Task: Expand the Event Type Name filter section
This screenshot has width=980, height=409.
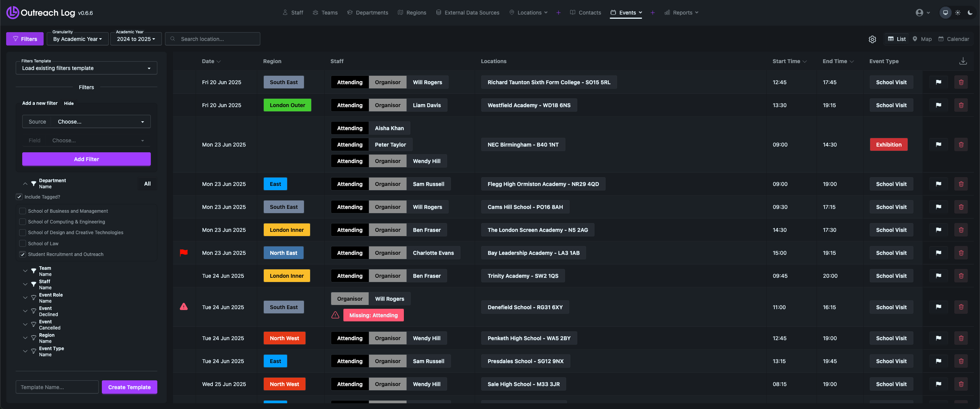Action: coord(25,351)
